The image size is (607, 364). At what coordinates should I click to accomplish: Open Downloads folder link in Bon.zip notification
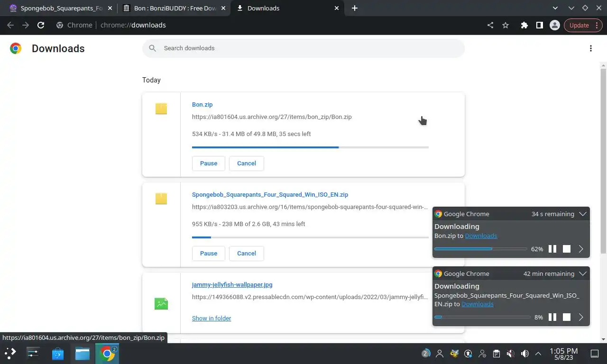[481, 236]
